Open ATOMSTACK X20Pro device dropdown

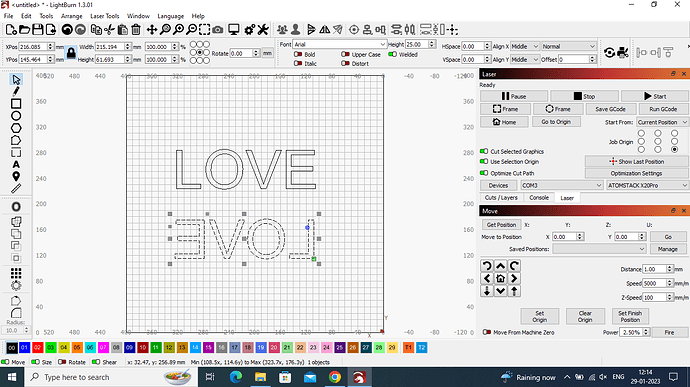click(x=647, y=185)
